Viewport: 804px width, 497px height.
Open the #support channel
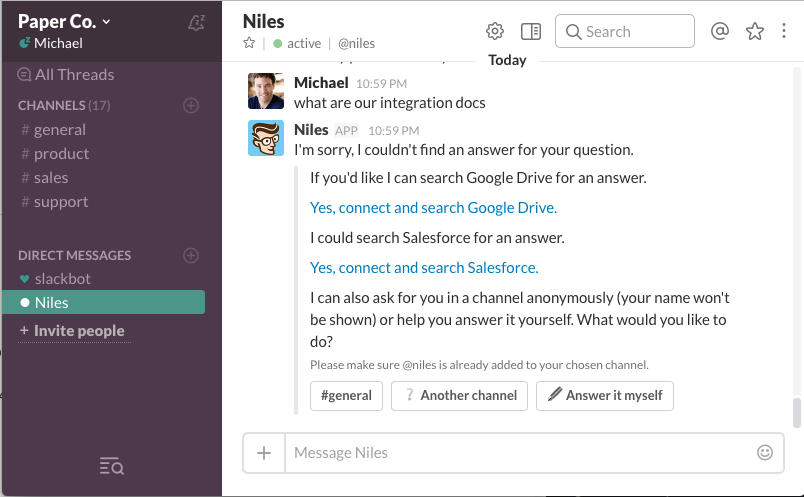point(54,202)
